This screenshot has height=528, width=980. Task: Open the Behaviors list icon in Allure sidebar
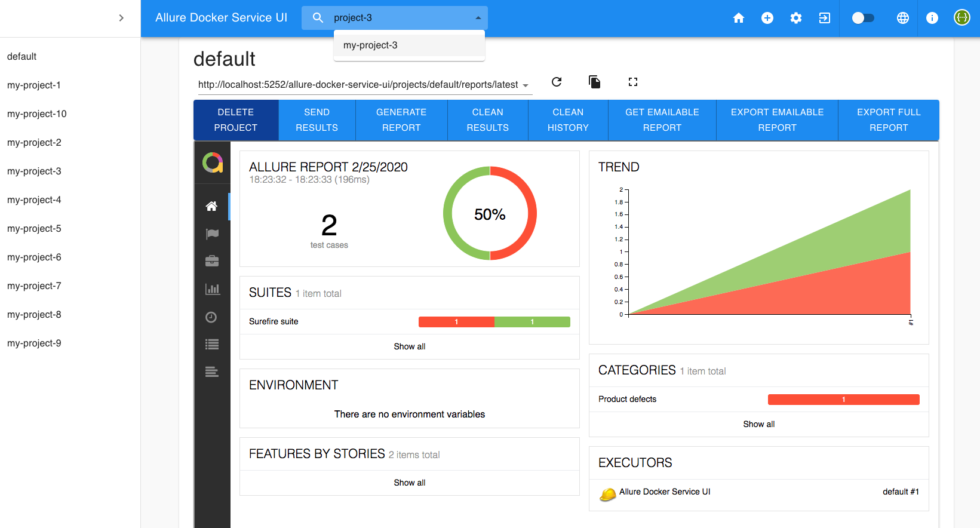pyautogui.click(x=212, y=345)
